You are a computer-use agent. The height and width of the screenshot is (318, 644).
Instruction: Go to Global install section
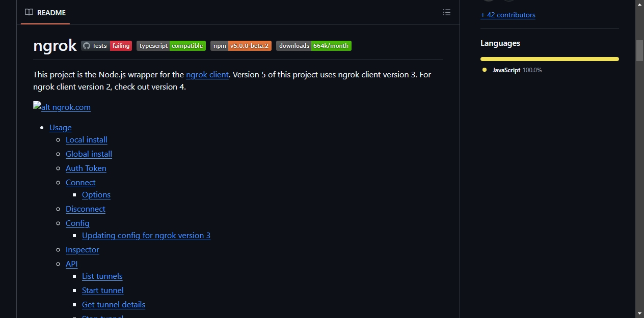89,154
